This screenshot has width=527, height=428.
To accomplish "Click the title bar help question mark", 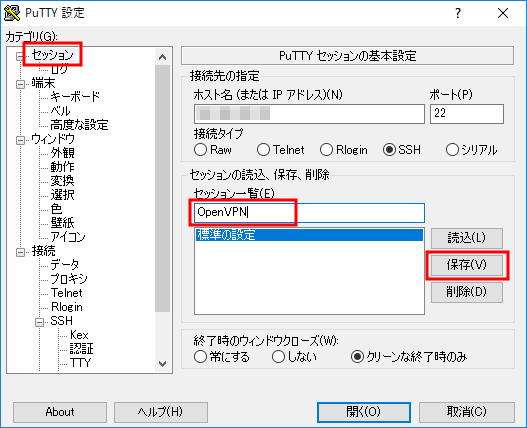I will 458,13.
